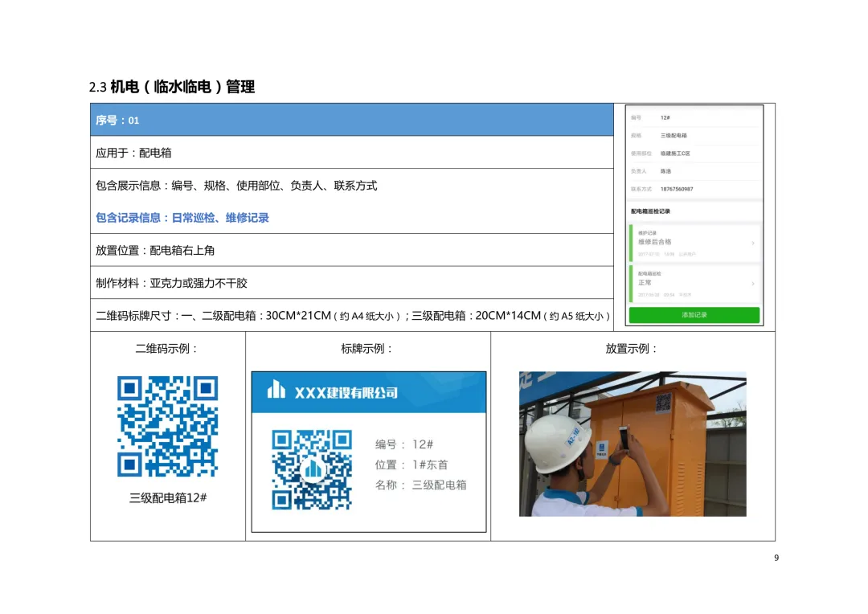Click the XXX建设有限公司 company name
Viewport: 868px width, 614px height.
346,392
